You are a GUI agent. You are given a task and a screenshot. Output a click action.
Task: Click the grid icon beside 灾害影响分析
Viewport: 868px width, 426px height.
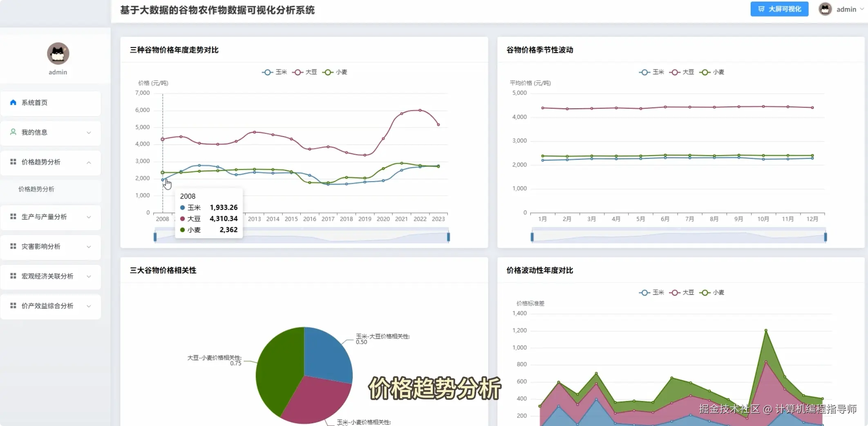pyautogui.click(x=13, y=246)
